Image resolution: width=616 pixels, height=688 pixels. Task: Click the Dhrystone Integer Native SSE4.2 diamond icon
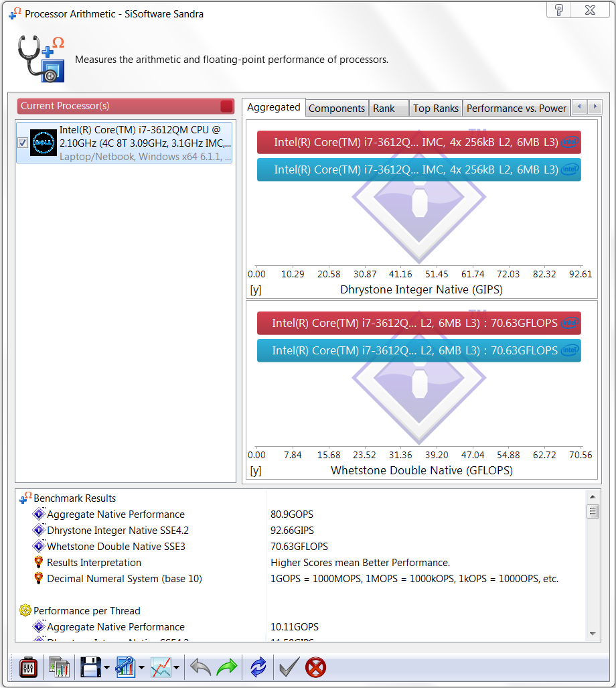pyautogui.click(x=39, y=530)
